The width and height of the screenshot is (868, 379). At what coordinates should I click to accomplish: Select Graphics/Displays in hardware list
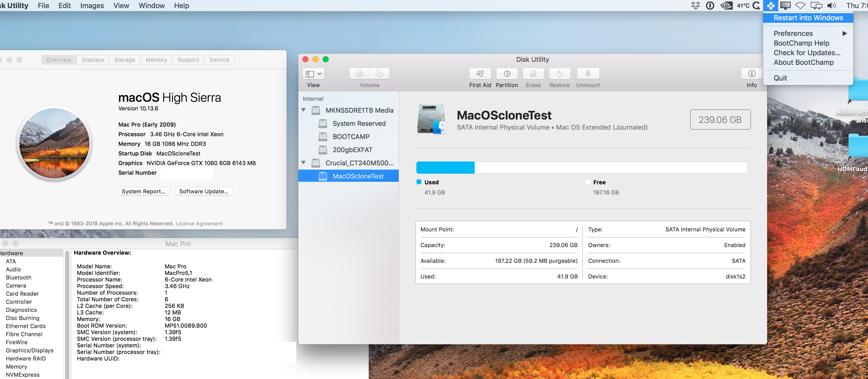pos(30,350)
